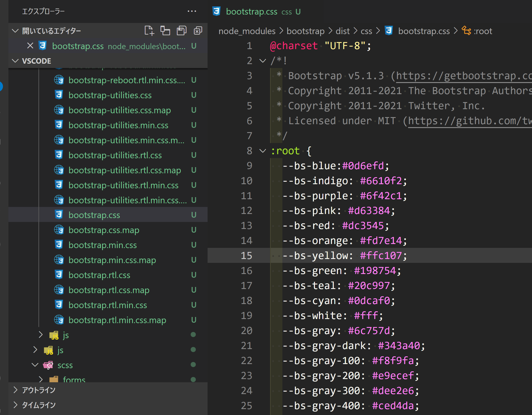Open Explorer more actions ellipsis menu
The image size is (532, 415).
click(192, 11)
